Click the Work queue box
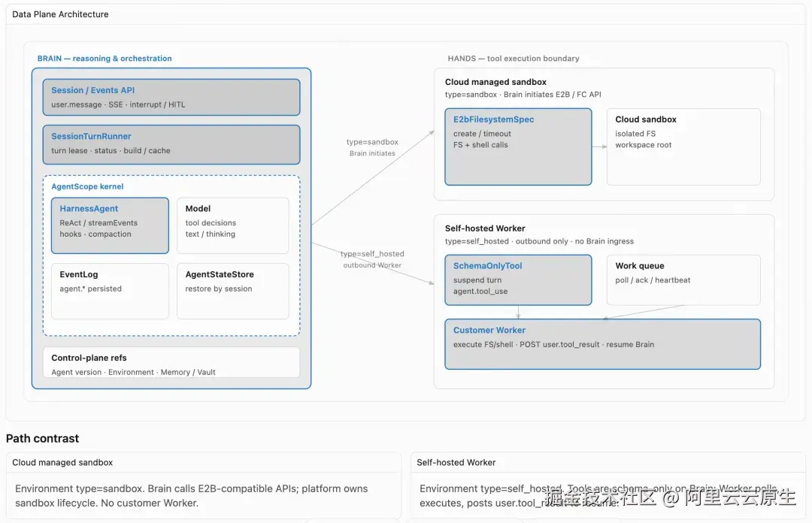Viewport: 812px width, 523px height. [x=683, y=280]
